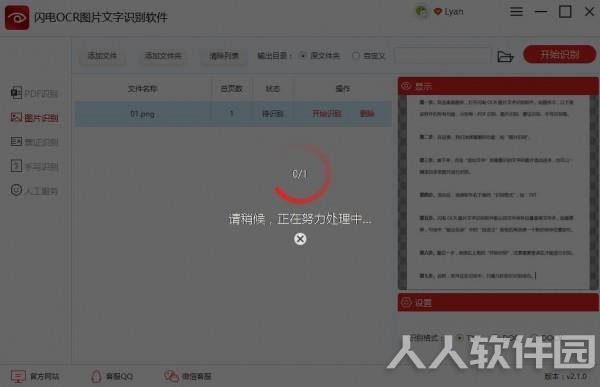Open 人工服务 in the sidebar
The width and height of the screenshot is (600, 387).
point(34,190)
